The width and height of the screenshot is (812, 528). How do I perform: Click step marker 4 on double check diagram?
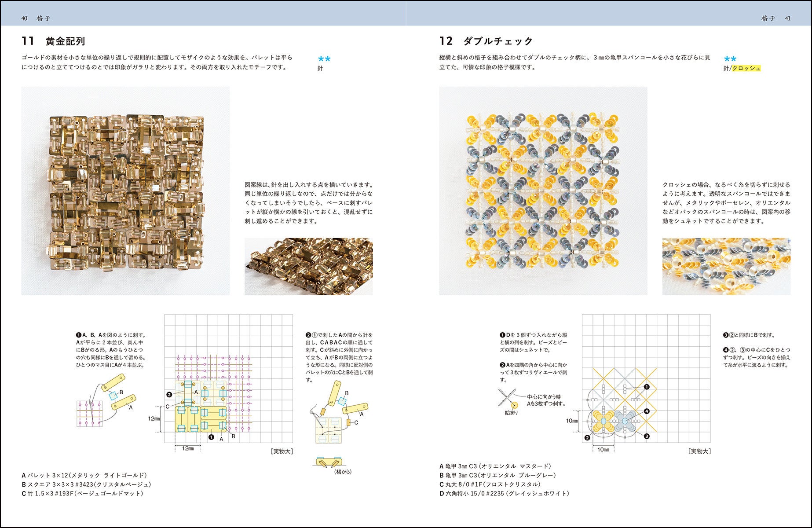click(x=647, y=411)
